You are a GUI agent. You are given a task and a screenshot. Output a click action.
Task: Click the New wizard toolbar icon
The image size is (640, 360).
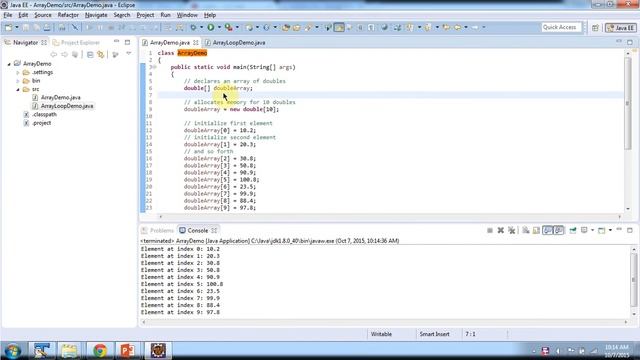pyautogui.click(x=8, y=27)
